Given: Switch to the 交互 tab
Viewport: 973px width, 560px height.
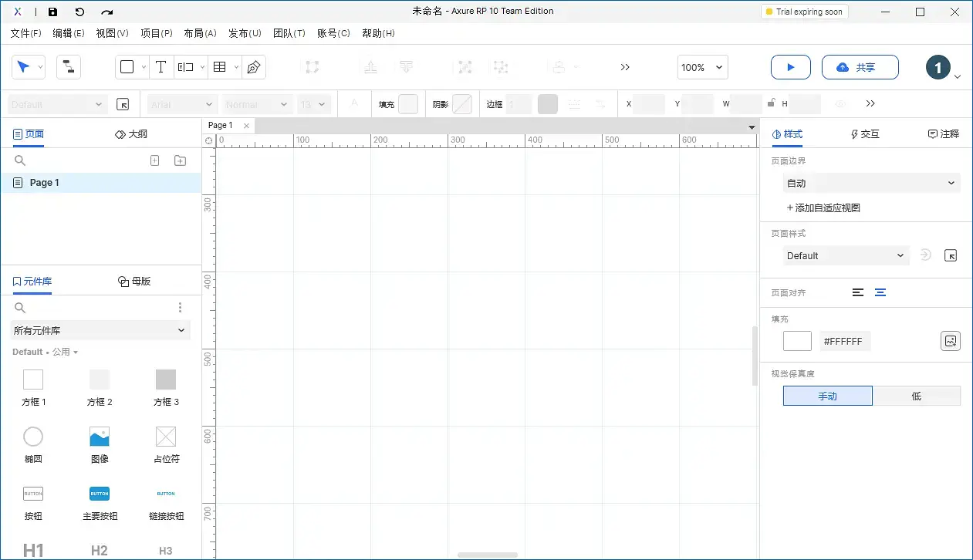Looking at the screenshot, I should (x=864, y=133).
